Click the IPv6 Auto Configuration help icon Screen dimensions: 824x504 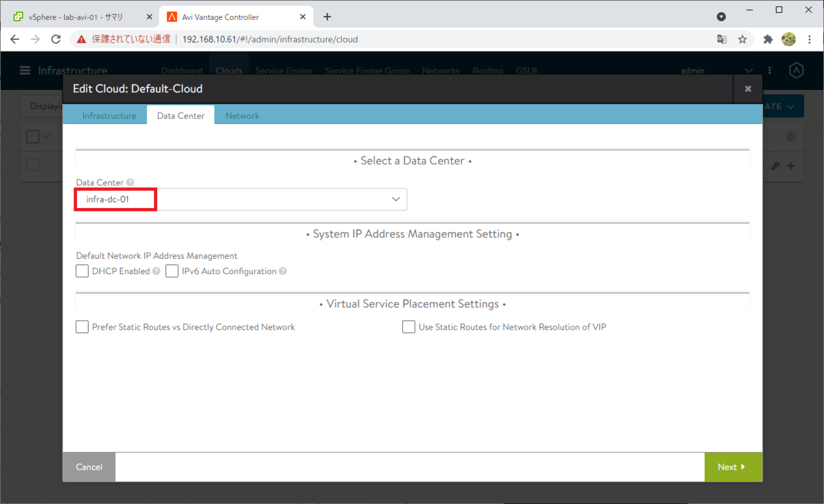tap(283, 271)
